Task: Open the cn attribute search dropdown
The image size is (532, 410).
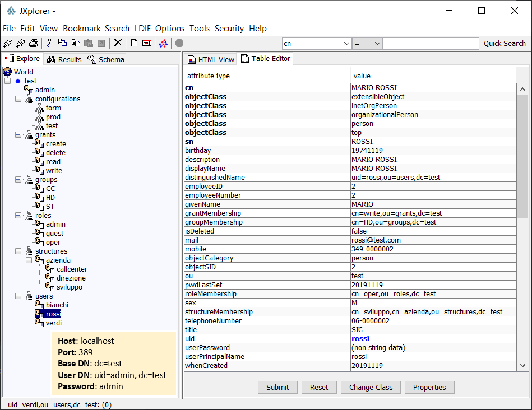Action: point(317,43)
